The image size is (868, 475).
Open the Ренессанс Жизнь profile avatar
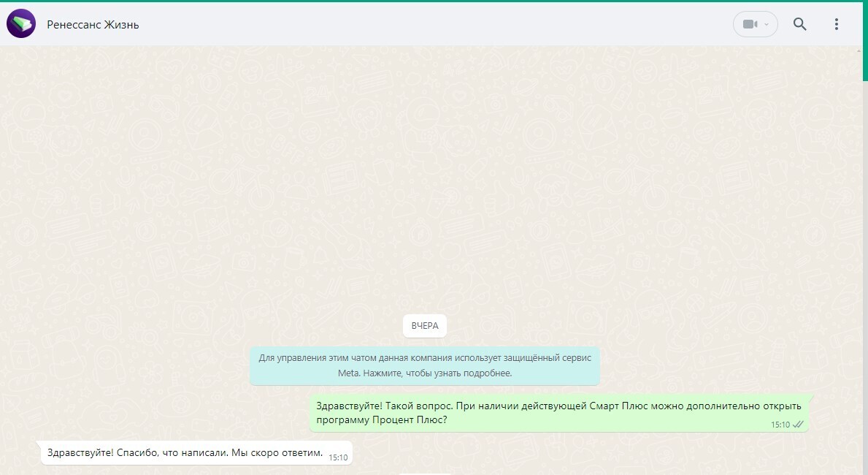(21, 24)
